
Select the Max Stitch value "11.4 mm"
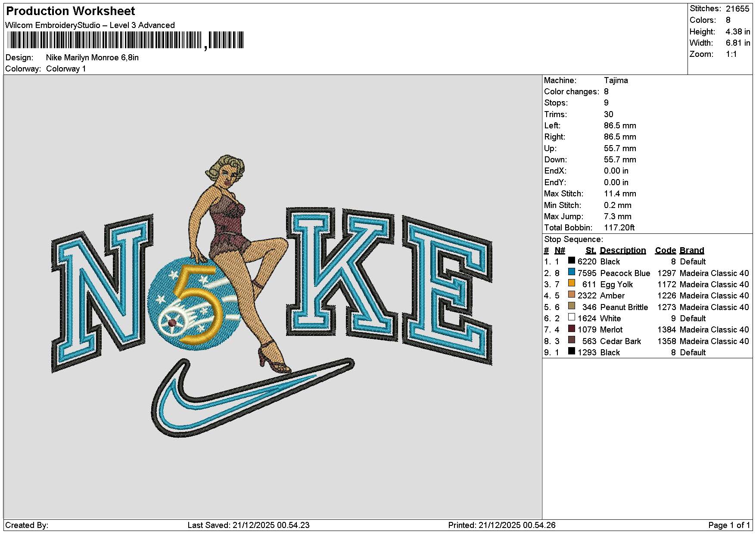(620, 194)
